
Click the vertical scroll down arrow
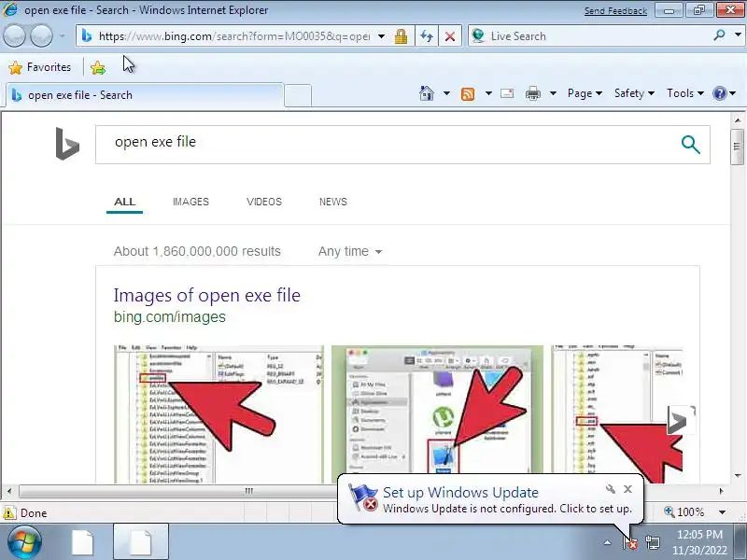[x=738, y=475]
